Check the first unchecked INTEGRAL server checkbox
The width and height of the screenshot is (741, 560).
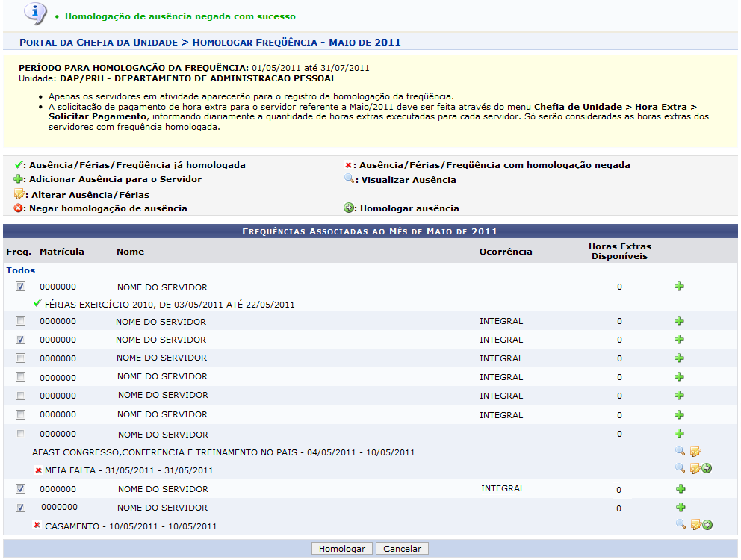21,321
